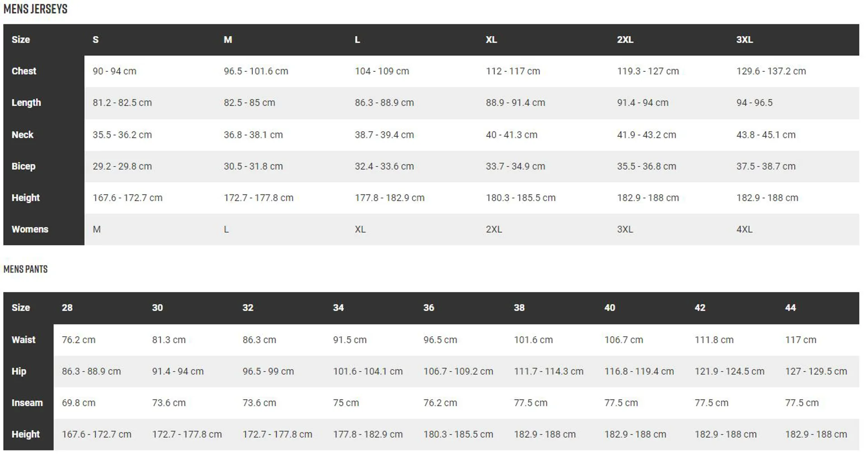The width and height of the screenshot is (868, 461).
Task: Click the 117 cm waist value
Action: (x=801, y=340)
